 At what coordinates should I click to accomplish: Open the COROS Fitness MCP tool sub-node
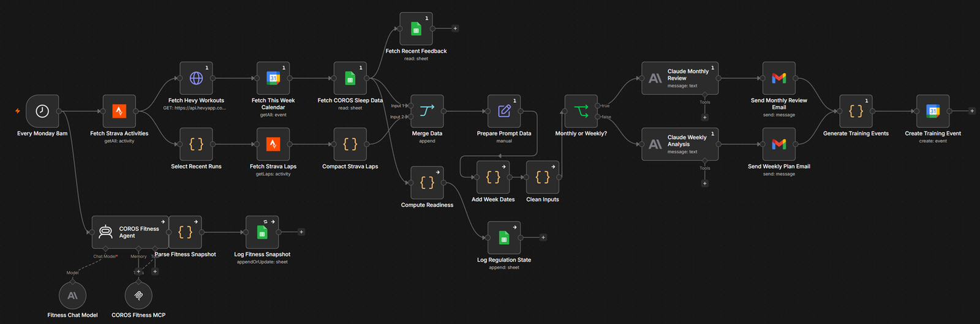(138, 296)
